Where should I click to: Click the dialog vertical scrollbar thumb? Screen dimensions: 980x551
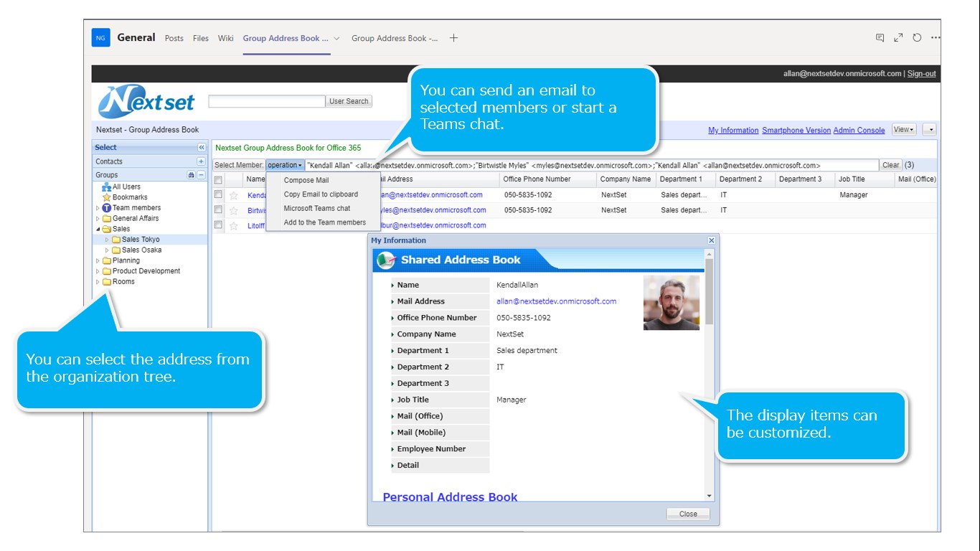pos(710,291)
